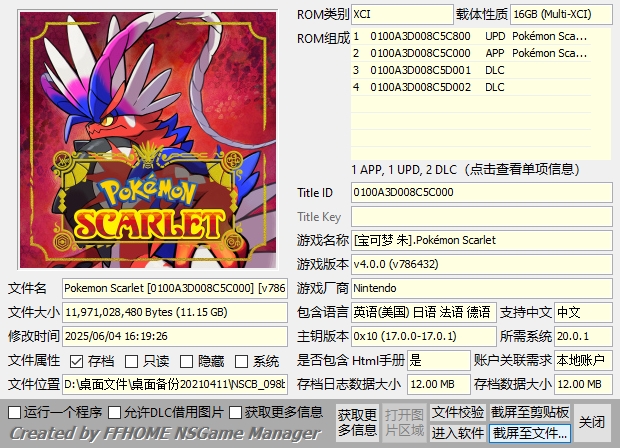Check the 获取更多信息 checkbox
This screenshot has height=448, width=620.
point(236,412)
